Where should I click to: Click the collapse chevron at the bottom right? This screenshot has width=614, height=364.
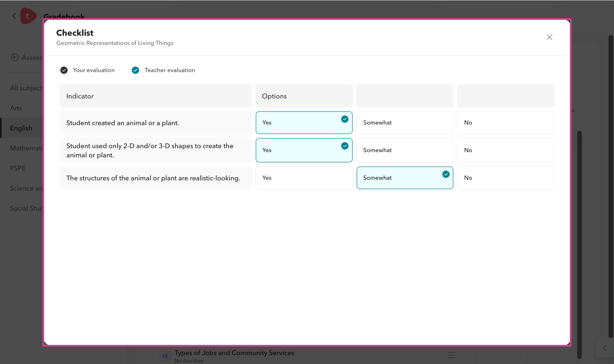[x=605, y=347]
